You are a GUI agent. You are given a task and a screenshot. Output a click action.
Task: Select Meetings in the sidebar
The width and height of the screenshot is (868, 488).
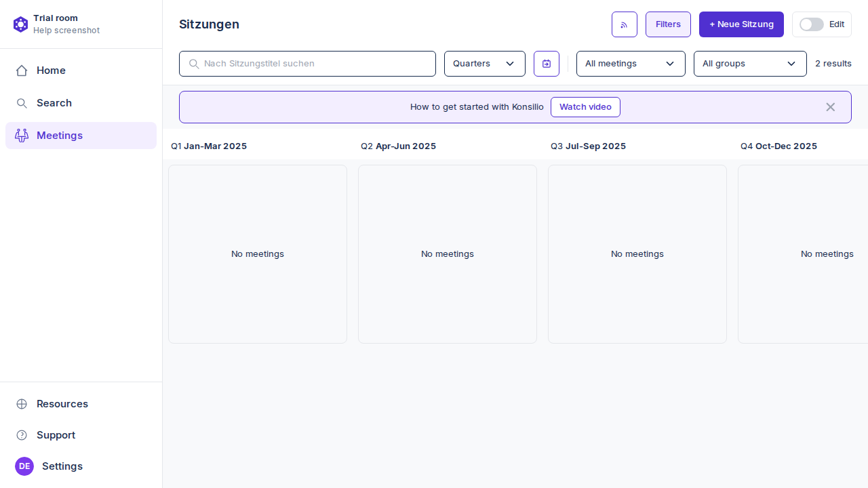point(81,136)
